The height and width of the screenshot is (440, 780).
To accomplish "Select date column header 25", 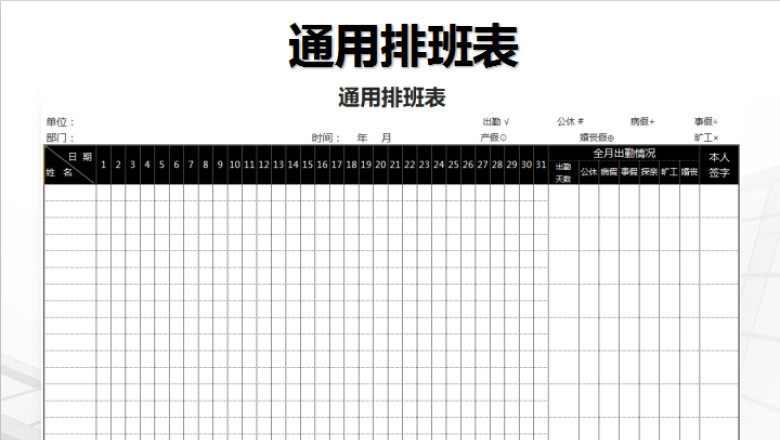I will [x=453, y=165].
